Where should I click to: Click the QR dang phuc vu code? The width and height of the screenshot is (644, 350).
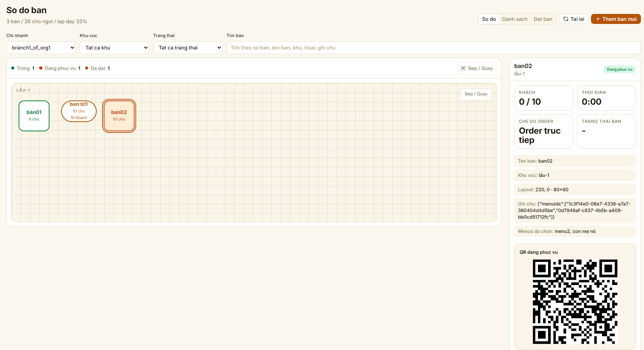coord(575,302)
